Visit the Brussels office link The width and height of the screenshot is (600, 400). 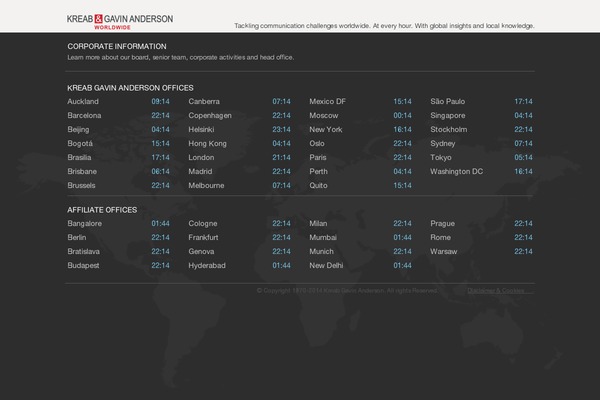82,186
